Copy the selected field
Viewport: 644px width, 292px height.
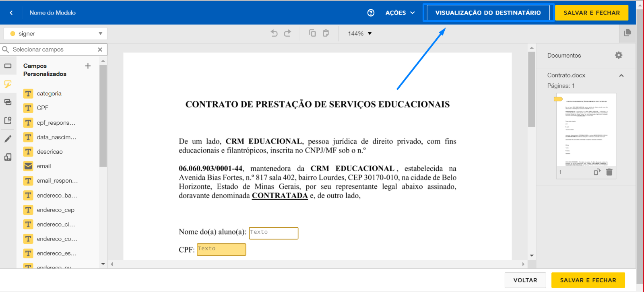312,33
